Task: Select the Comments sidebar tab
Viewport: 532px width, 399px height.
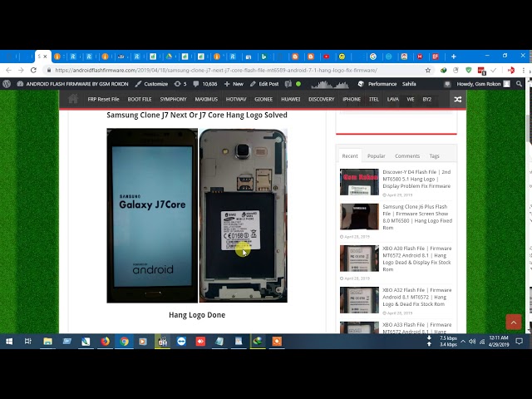Action: click(x=407, y=155)
